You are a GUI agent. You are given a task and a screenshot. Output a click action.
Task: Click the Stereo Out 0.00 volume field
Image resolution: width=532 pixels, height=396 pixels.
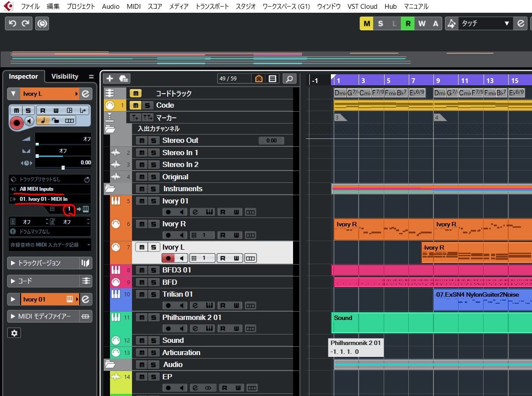(x=271, y=141)
